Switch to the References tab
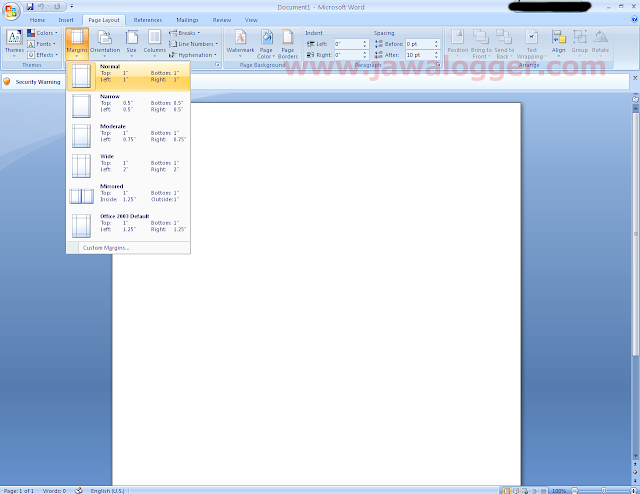 [148, 20]
